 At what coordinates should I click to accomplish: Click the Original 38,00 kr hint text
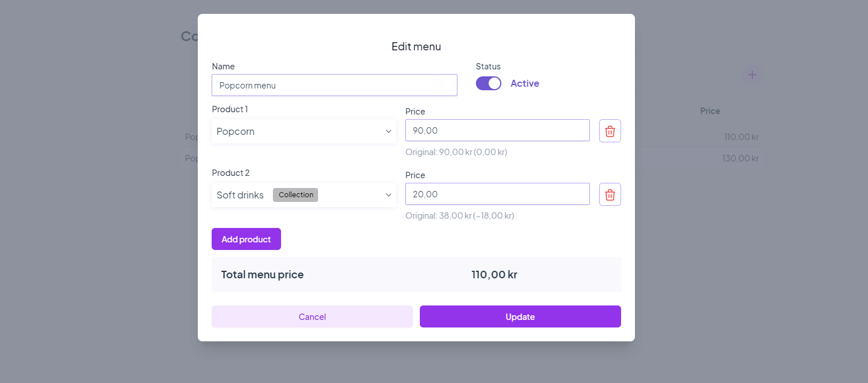point(459,216)
